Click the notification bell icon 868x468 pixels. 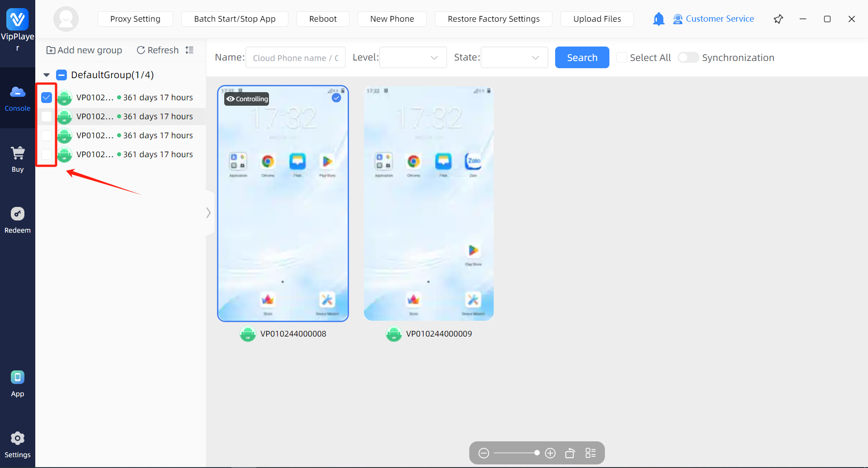[x=658, y=19]
